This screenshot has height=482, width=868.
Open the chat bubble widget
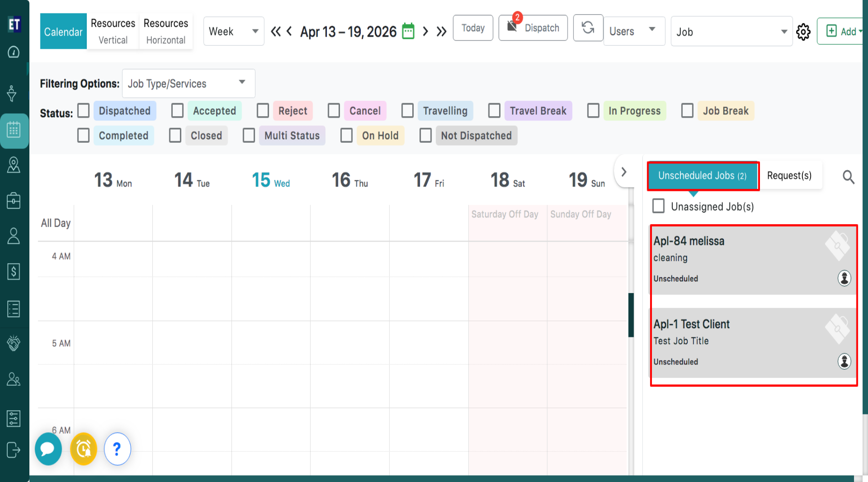(x=48, y=449)
